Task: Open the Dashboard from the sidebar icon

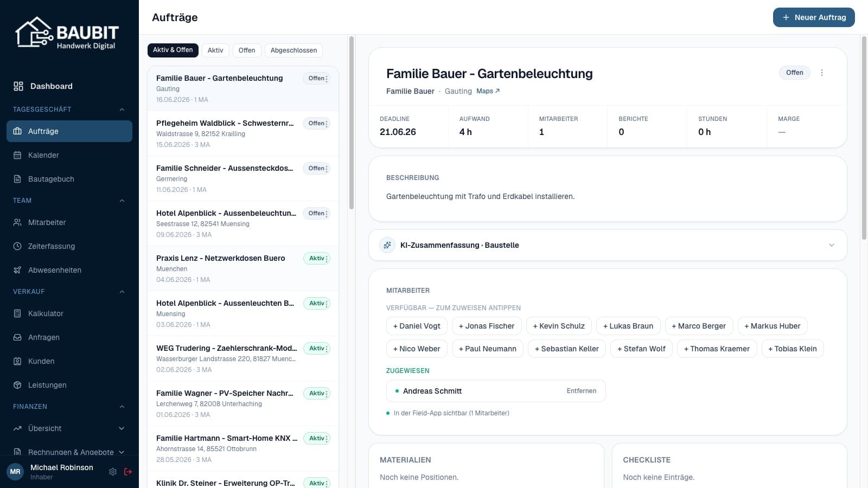Action: tap(18, 86)
